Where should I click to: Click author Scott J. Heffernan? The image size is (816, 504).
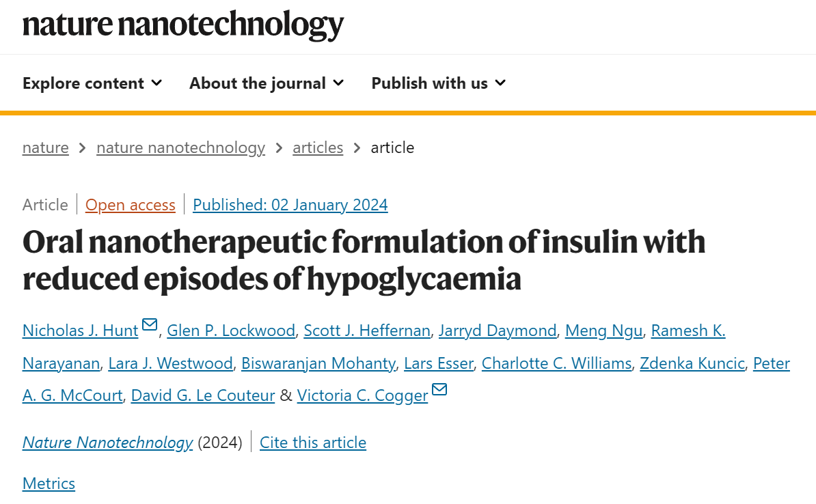point(367,331)
